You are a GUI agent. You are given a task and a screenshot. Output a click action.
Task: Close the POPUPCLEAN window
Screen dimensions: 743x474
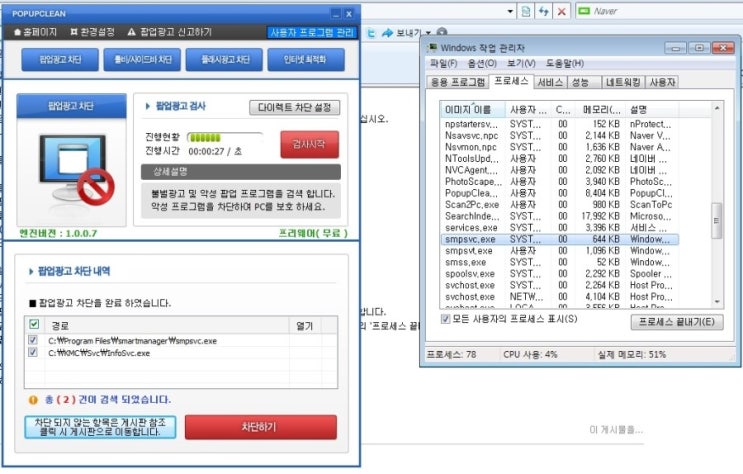coord(349,14)
